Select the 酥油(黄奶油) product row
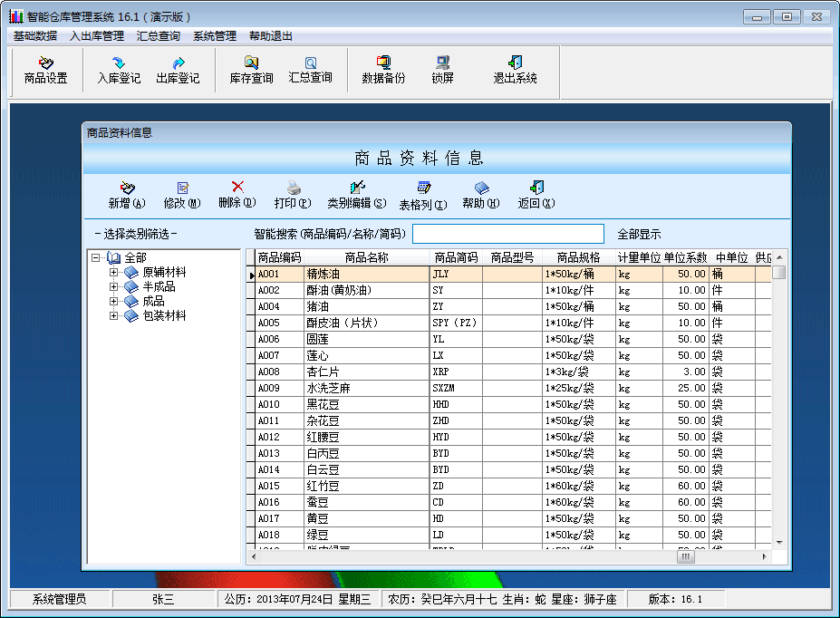Image resolution: width=840 pixels, height=618 pixels. [x=509, y=290]
